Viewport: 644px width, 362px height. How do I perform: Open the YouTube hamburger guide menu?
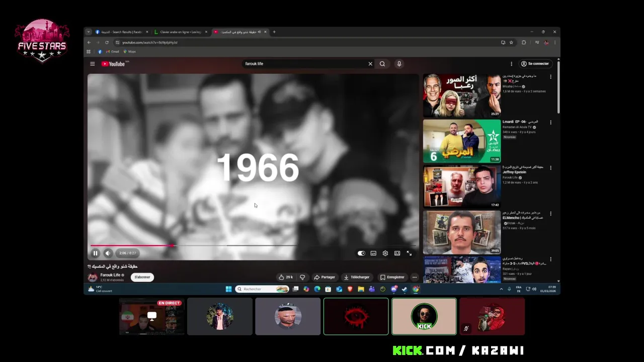[x=92, y=64]
